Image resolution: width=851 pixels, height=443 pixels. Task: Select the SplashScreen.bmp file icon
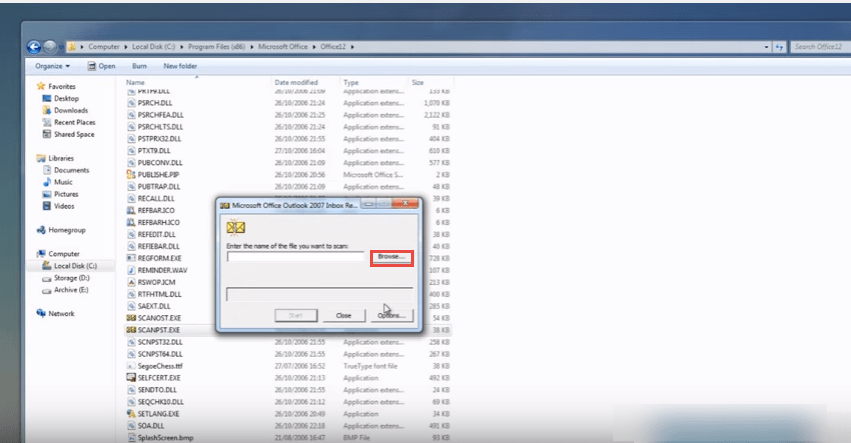point(131,438)
